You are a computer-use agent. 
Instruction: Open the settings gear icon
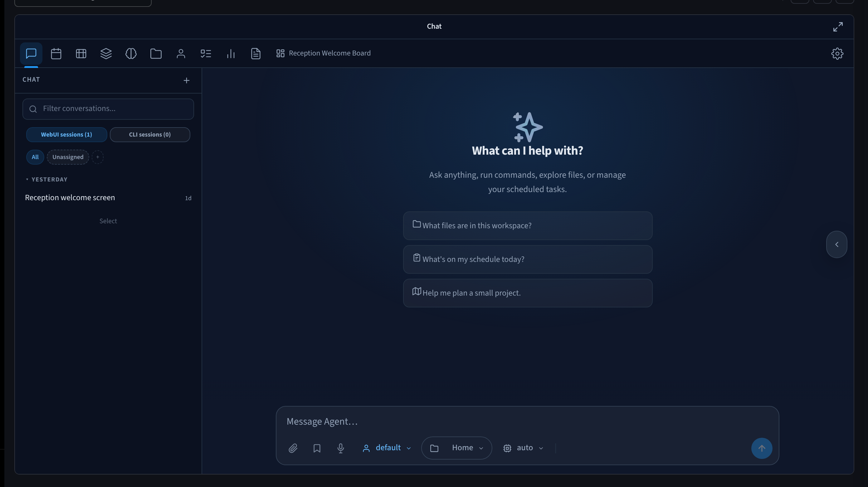click(x=837, y=53)
